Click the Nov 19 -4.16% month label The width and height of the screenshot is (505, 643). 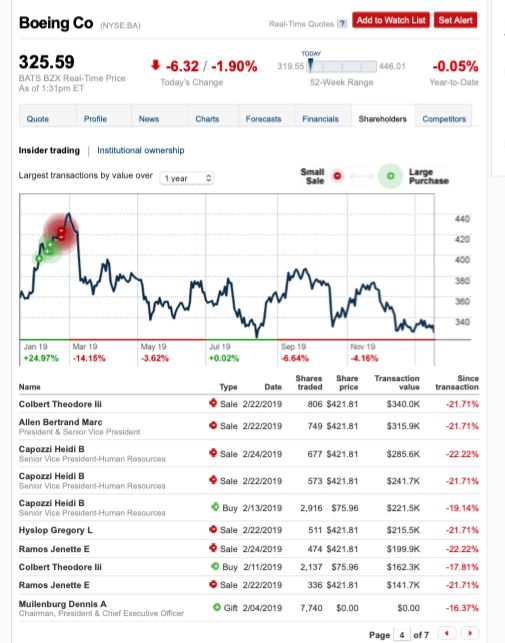(364, 353)
